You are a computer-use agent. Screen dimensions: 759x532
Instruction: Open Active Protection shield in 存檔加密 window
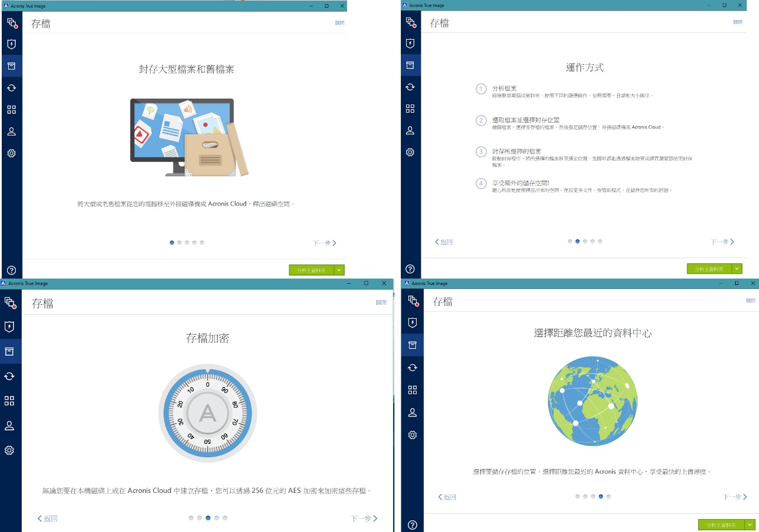click(9, 326)
